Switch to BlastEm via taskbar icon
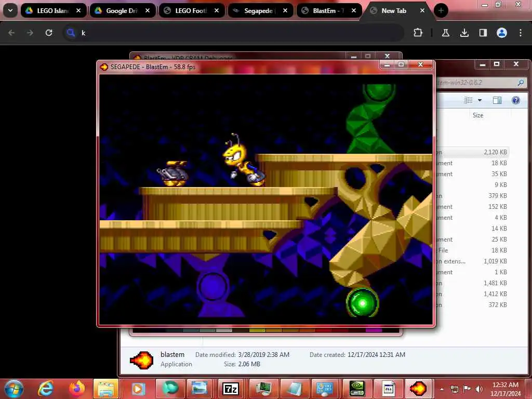The width and height of the screenshot is (532, 399). pos(418,389)
